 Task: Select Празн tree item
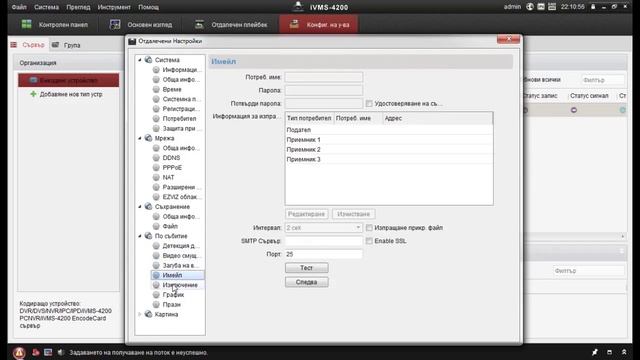171,304
